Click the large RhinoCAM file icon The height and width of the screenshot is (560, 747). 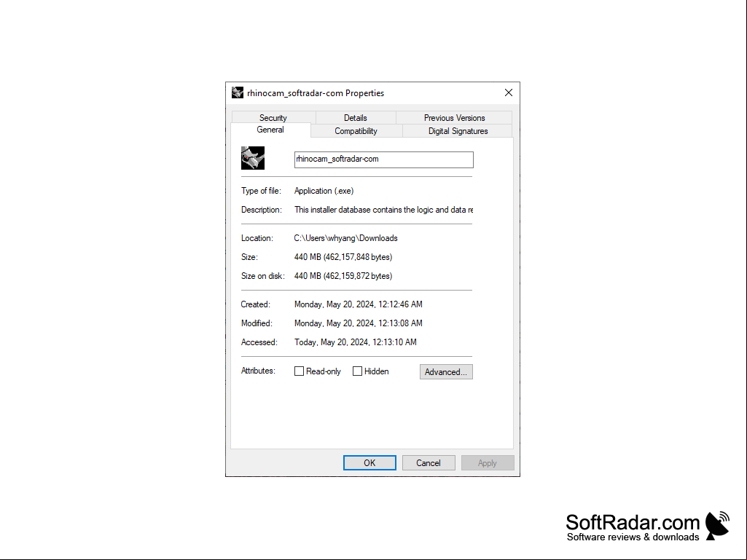click(x=252, y=158)
